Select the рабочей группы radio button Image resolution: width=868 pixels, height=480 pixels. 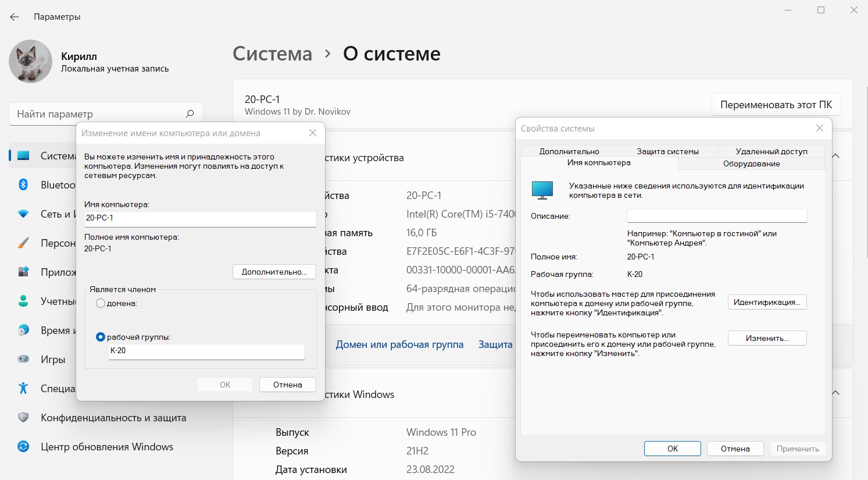pyautogui.click(x=101, y=337)
